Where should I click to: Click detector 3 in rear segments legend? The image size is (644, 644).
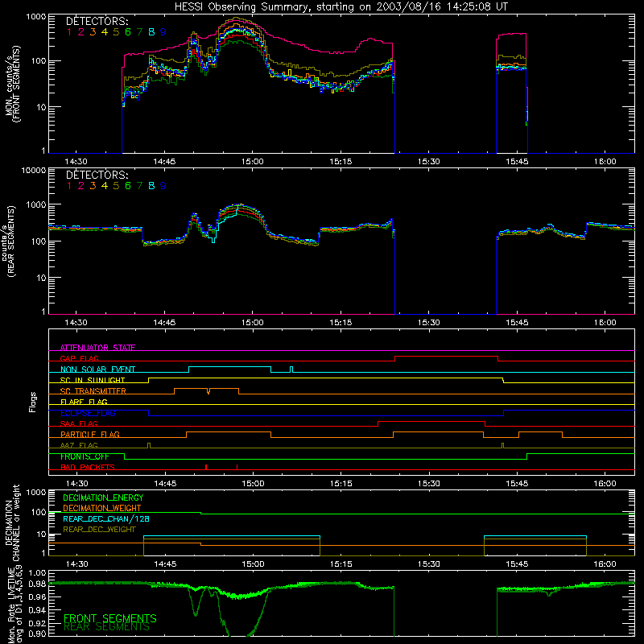click(93, 186)
